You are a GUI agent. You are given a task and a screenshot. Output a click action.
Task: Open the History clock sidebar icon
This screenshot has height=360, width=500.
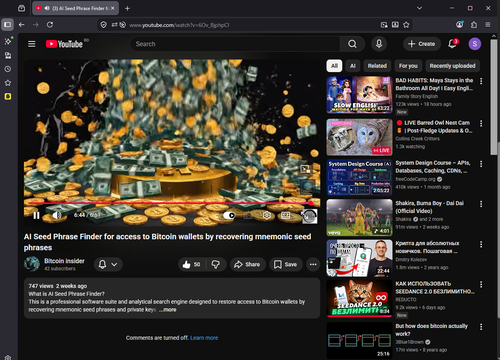[x=8, y=69]
